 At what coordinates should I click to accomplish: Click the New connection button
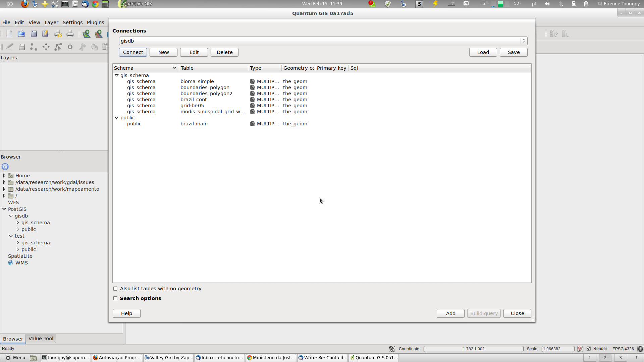point(163,52)
